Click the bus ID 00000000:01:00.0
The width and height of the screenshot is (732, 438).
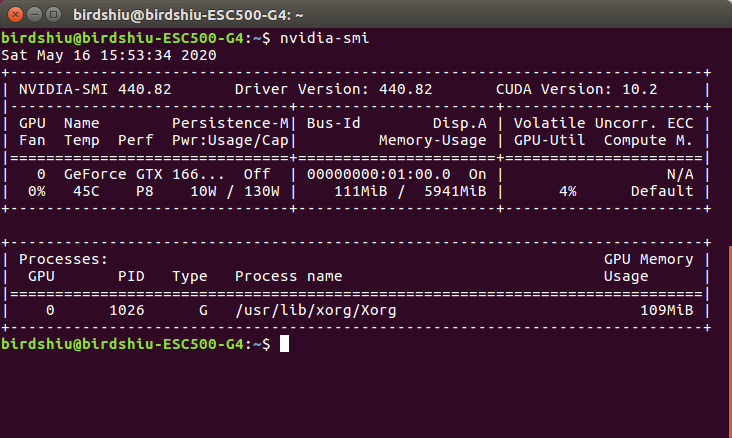click(x=379, y=174)
